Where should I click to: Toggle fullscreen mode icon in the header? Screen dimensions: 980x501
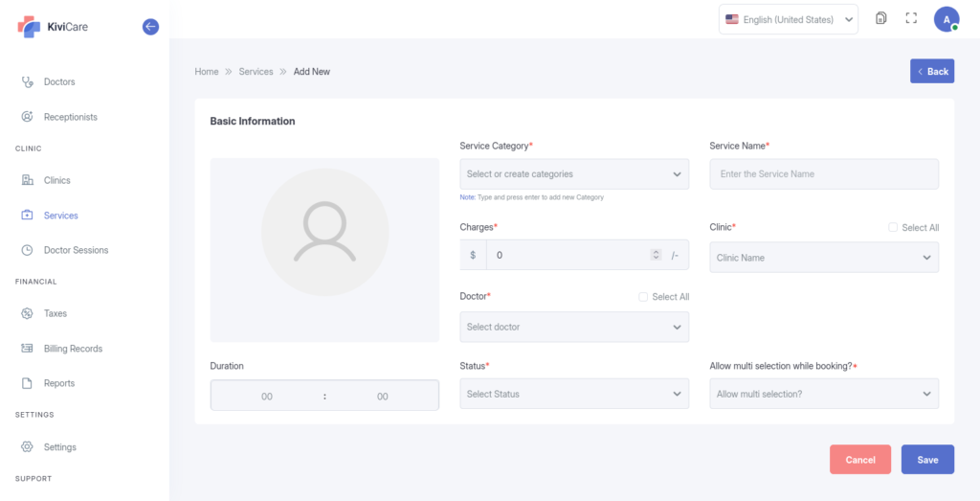pyautogui.click(x=911, y=18)
